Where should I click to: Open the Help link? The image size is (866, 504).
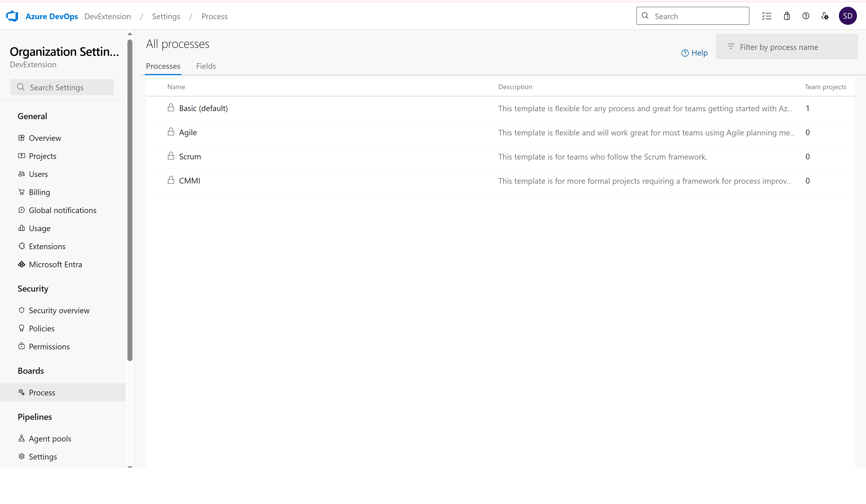(695, 53)
